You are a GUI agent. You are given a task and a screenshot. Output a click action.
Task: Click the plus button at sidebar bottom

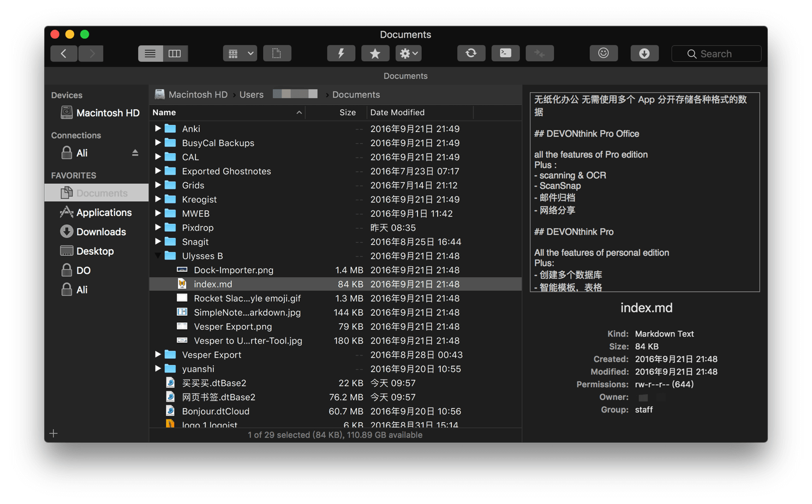tap(53, 434)
